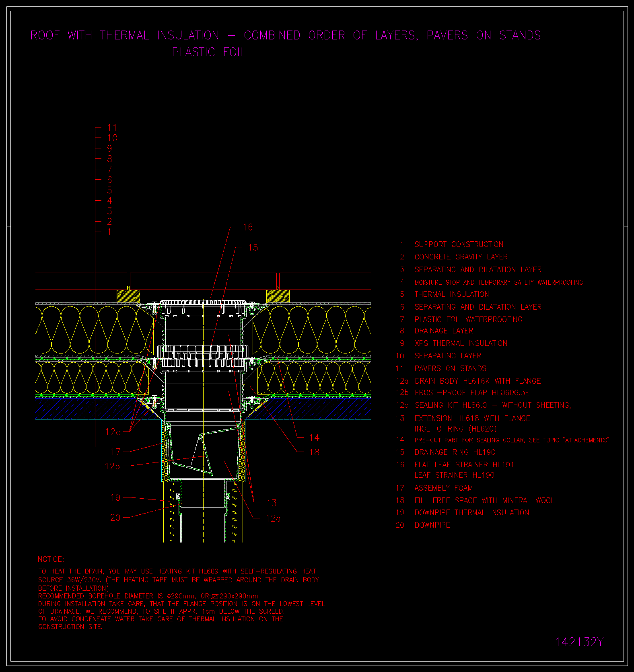Select legend entry '20 DOWNPIPE'
This screenshot has width=634, height=672.
(x=423, y=525)
